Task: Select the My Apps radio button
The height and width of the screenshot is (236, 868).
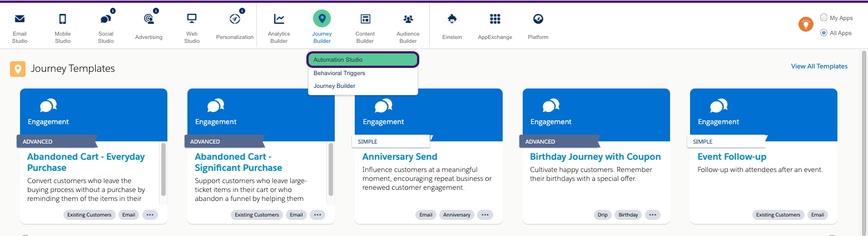Action: pyautogui.click(x=824, y=18)
